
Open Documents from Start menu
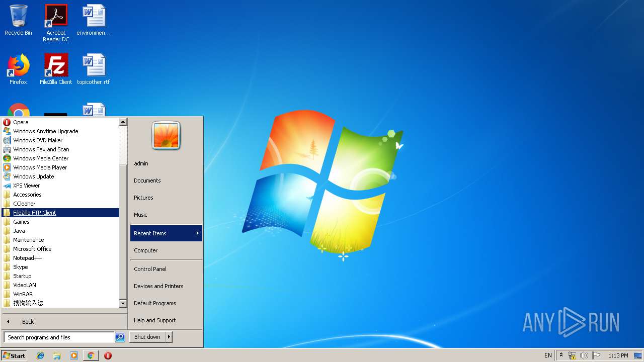point(166,180)
